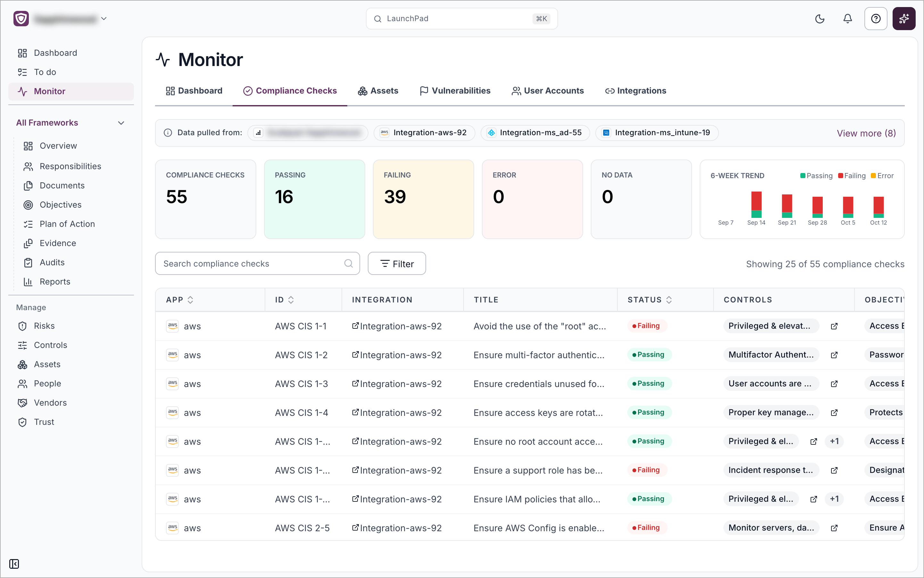Viewport: 924px width, 578px height.
Task: Click the Failing summary card
Action: 424,199
